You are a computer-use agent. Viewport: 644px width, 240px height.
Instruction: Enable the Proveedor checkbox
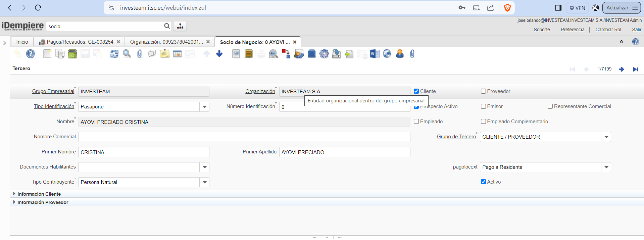tap(484, 91)
